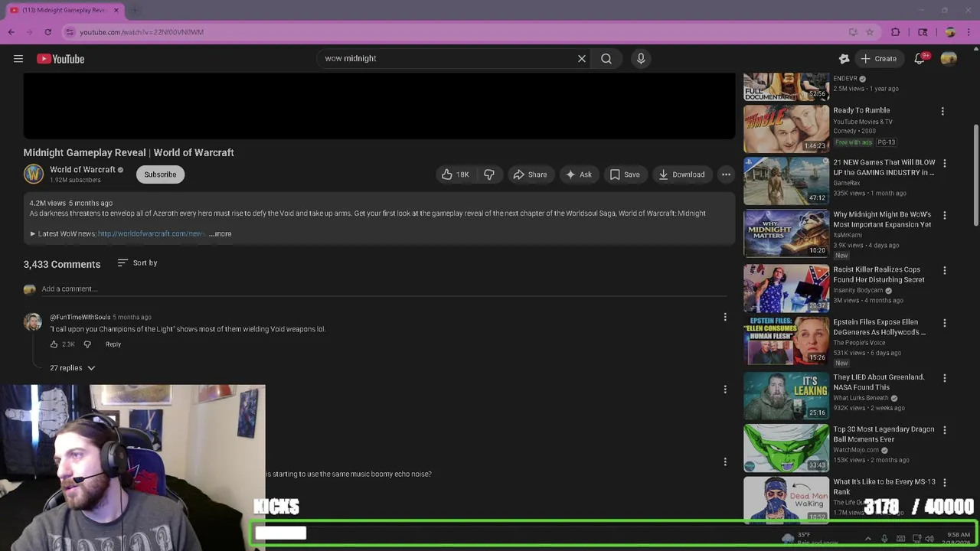Go to the YouTube home logo
This screenshot has height=551, width=980.
coord(60,59)
